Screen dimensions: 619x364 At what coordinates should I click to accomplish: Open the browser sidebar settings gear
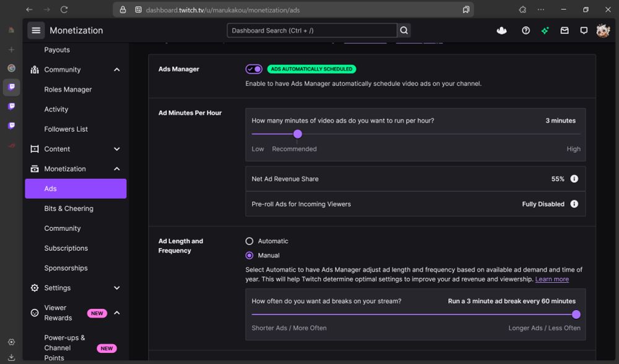(11, 342)
